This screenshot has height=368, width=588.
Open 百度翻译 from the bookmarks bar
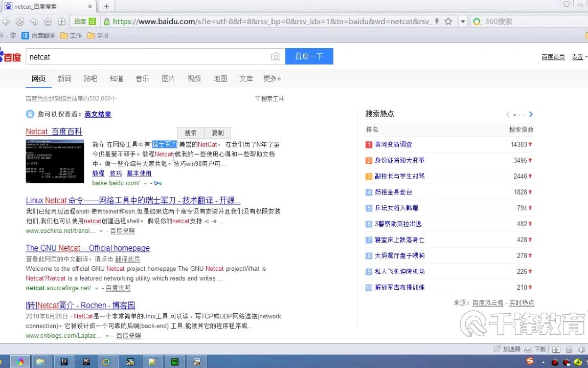point(40,35)
